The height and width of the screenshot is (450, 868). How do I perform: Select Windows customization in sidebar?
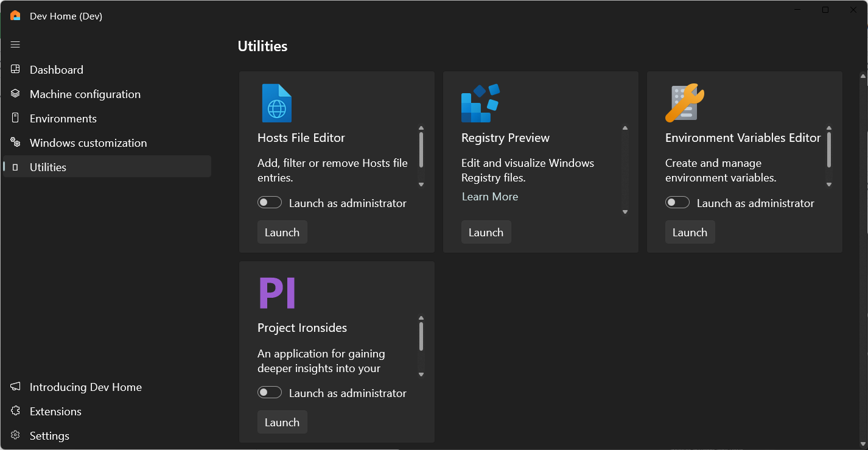click(107, 142)
